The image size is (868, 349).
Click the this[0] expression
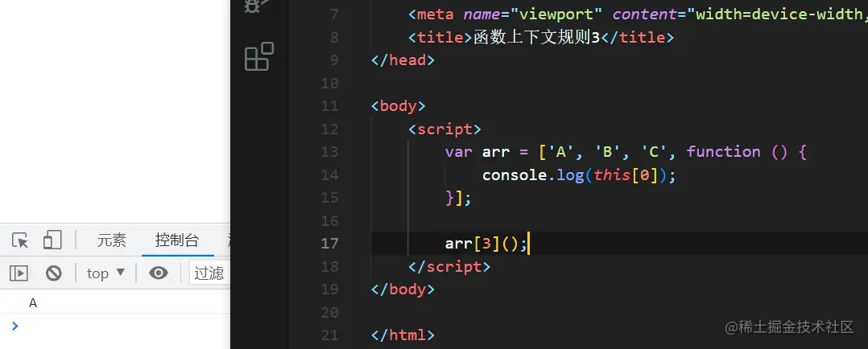pos(626,175)
